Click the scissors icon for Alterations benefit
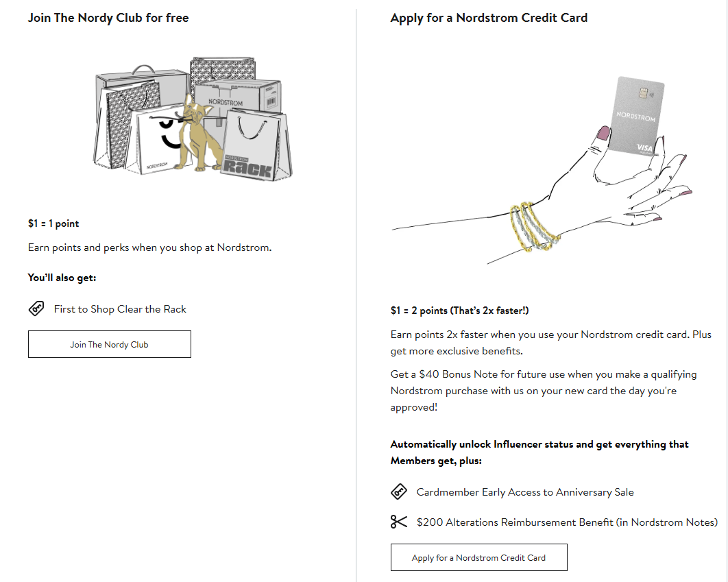728x582 pixels. tap(399, 522)
